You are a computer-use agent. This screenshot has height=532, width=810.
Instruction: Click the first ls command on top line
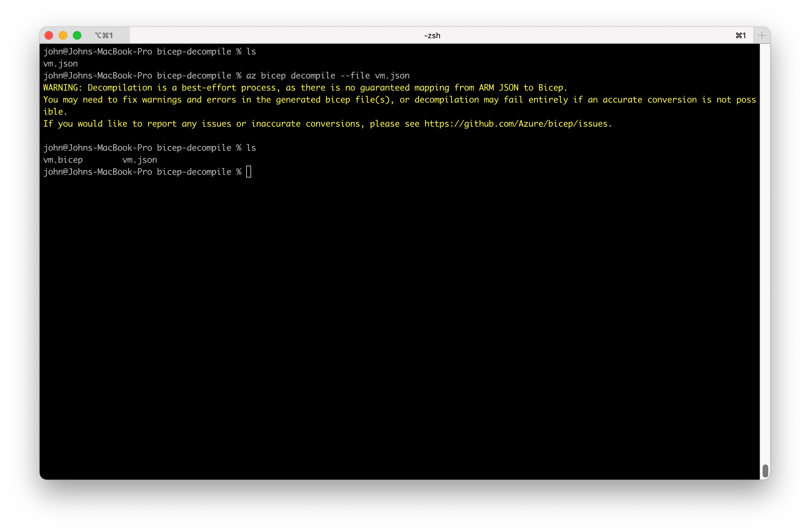coord(251,52)
